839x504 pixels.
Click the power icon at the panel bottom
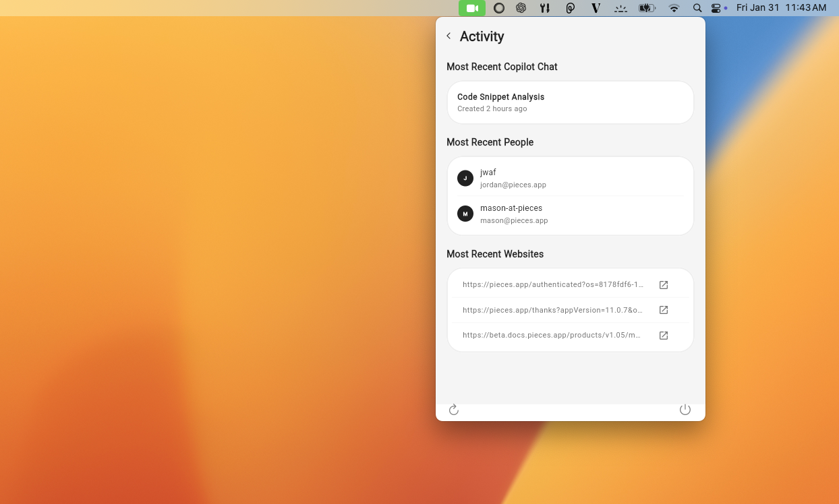[x=685, y=410]
